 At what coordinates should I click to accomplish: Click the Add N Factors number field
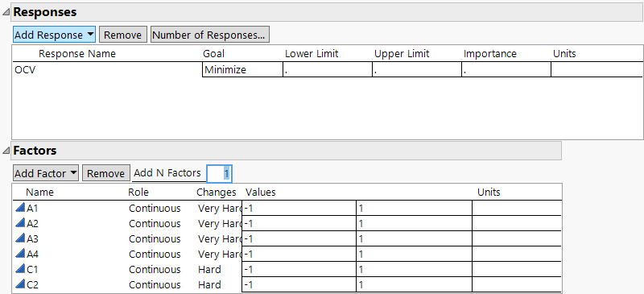point(219,173)
